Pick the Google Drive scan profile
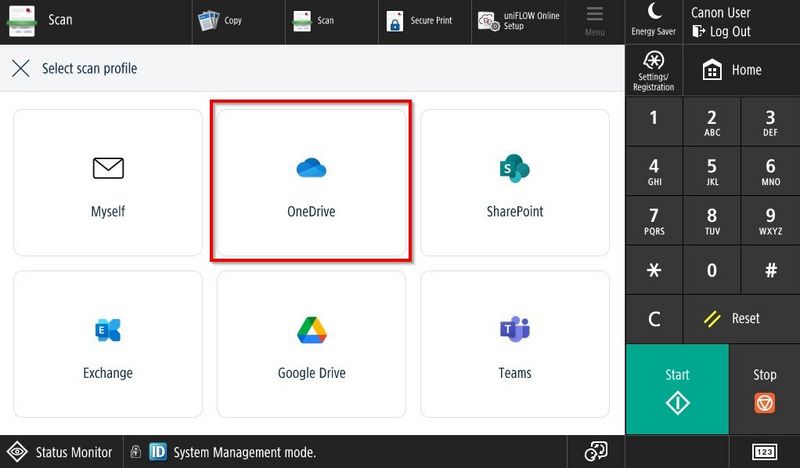800x468 pixels. (311, 343)
